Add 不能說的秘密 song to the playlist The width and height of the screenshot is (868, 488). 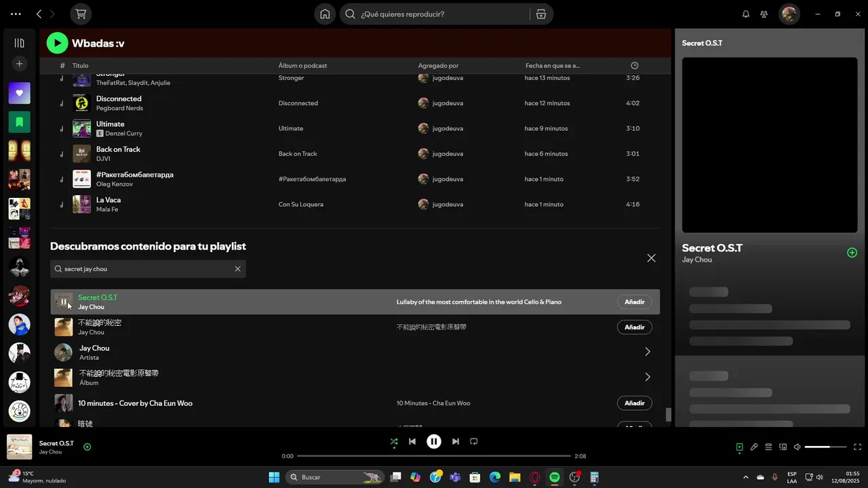pyautogui.click(x=635, y=327)
